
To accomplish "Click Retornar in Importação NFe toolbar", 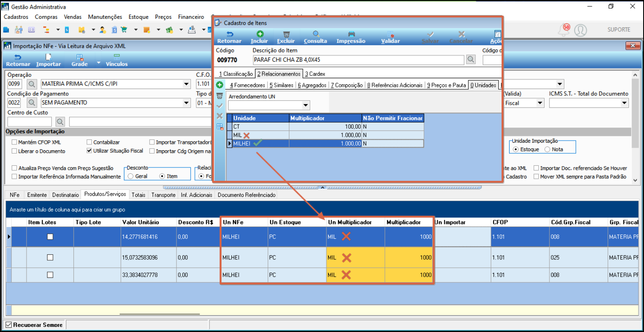I will click(x=18, y=60).
